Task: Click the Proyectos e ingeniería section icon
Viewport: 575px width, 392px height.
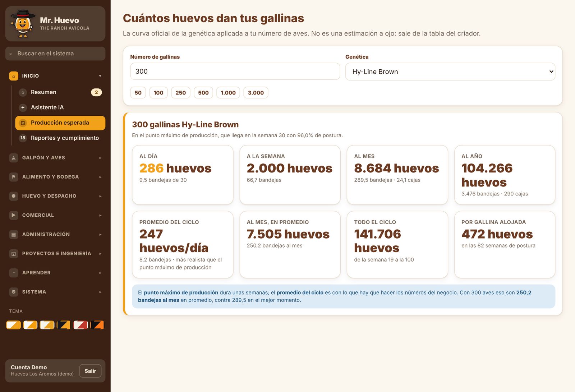Action: 14,254
